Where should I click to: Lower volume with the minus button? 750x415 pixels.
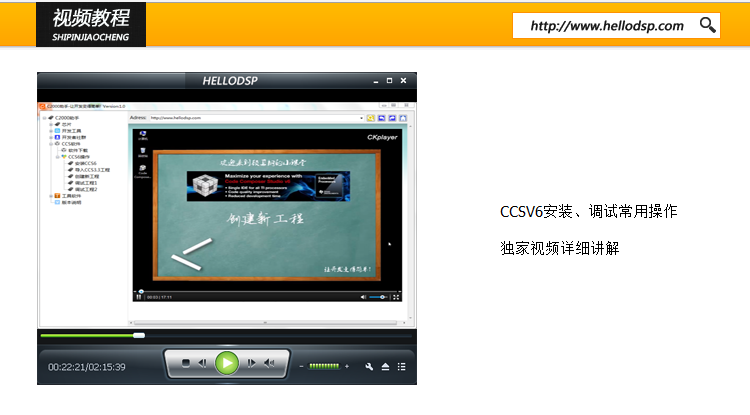pyautogui.click(x=301, y=366)
